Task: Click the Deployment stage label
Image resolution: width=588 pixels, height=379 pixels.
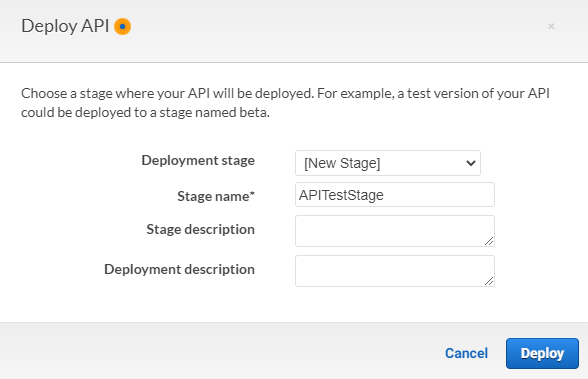Action: tap(198, 160)
